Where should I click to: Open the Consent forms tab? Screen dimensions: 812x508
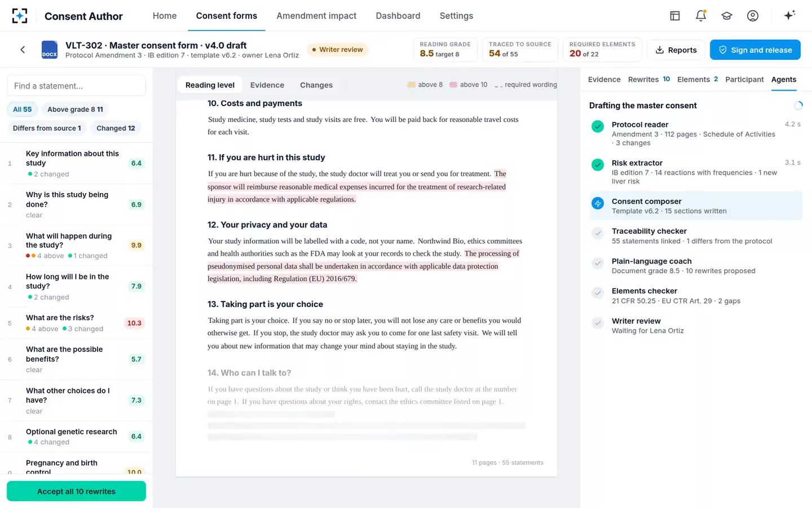(x=227, y=16)
